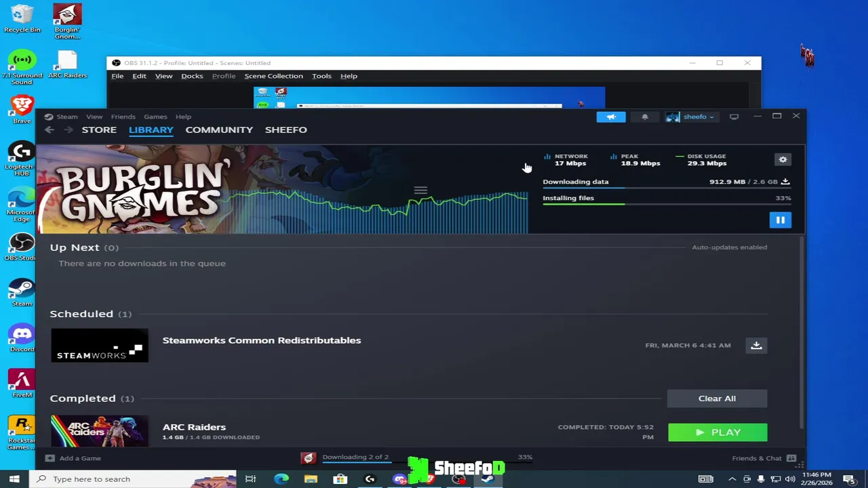Go back with Steam's back arrow
The image size is (868, 488).
click(49, 129)
